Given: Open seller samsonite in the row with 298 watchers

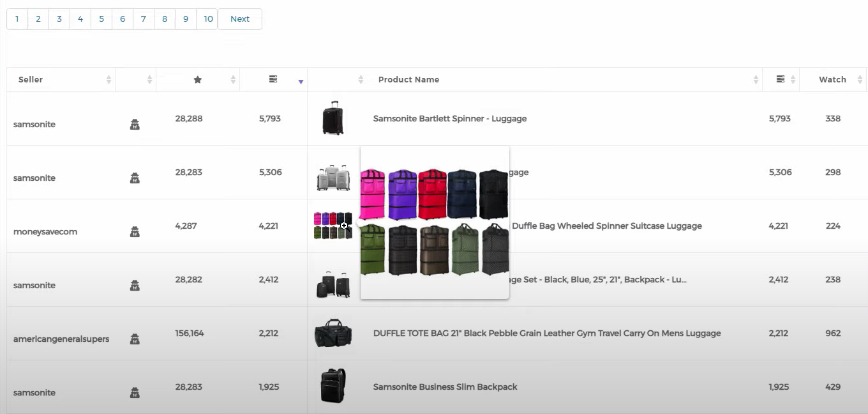Looking at the screenshot, I should [x=34, y=178].
